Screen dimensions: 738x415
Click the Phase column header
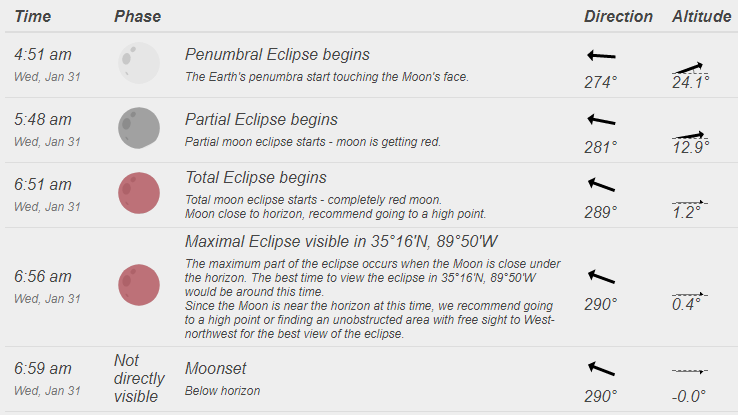point(137,16)
